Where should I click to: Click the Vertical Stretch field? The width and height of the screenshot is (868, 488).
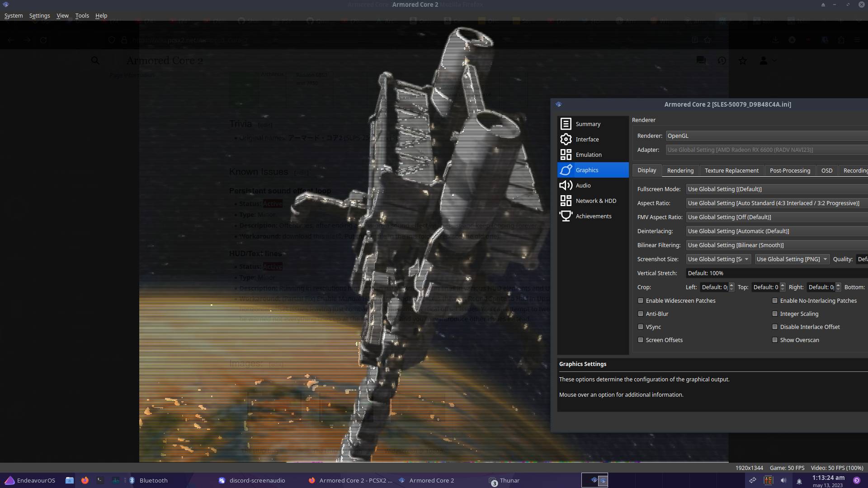click(746, 273)
